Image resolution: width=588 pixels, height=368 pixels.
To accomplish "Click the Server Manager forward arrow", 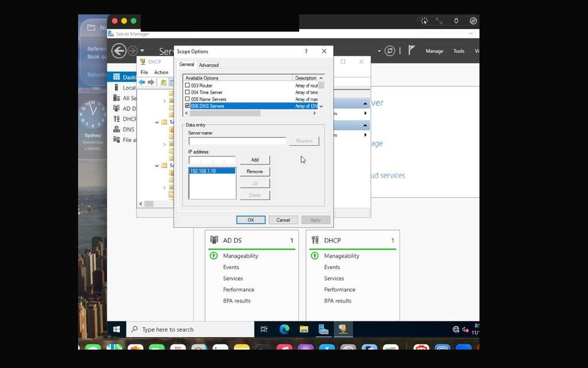I will point(133,51).
